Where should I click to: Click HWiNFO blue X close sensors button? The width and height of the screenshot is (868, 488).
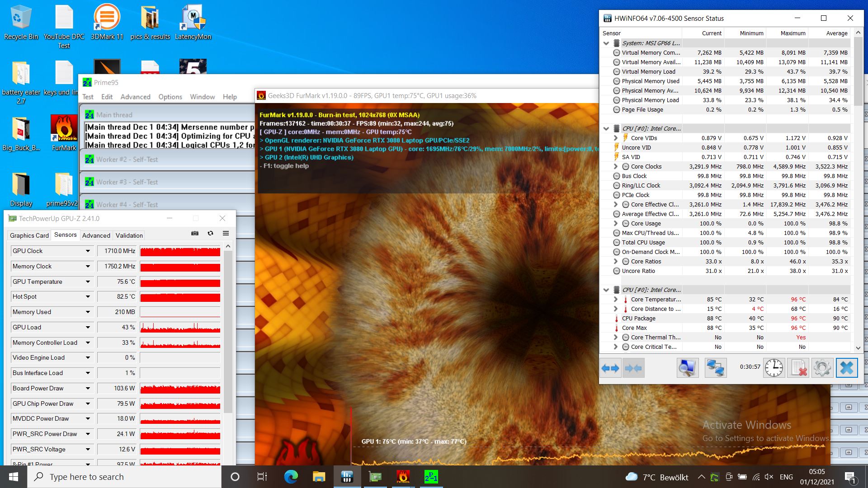[x=846, y=368]
